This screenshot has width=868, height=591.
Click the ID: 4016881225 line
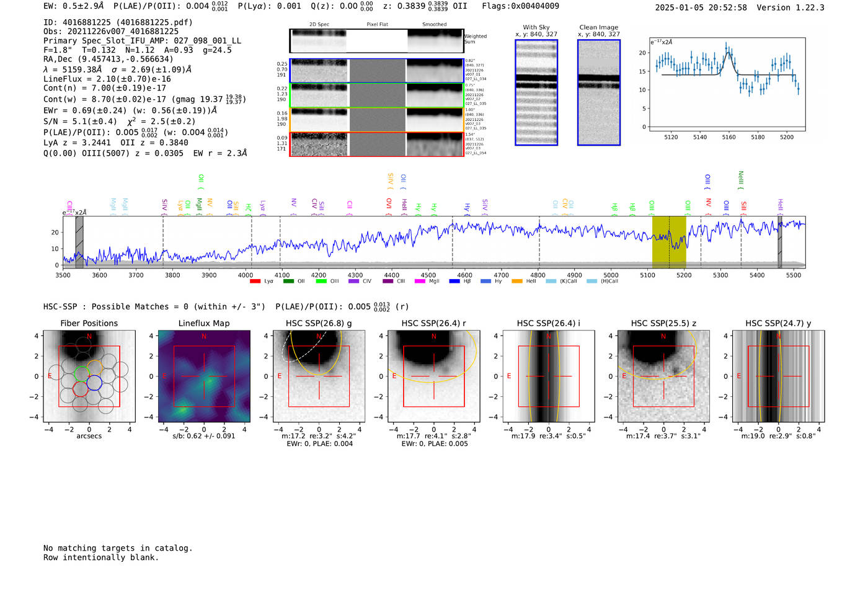point(118,22)
